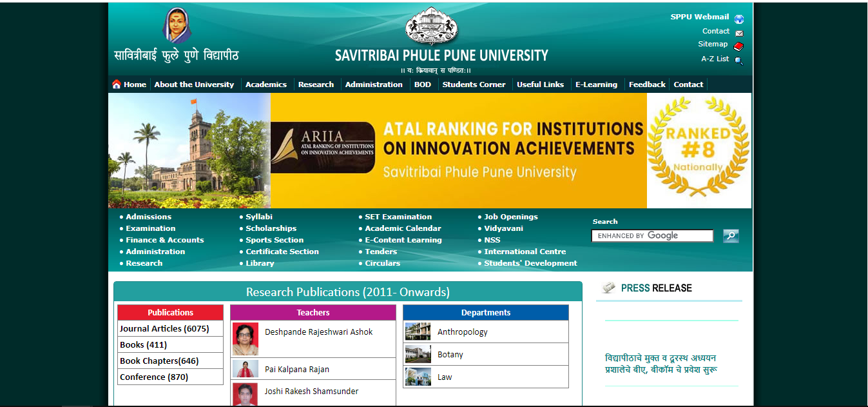This screenshot has height=407, width=868.
Task: Open the NSS link
Action: point(492,240)
